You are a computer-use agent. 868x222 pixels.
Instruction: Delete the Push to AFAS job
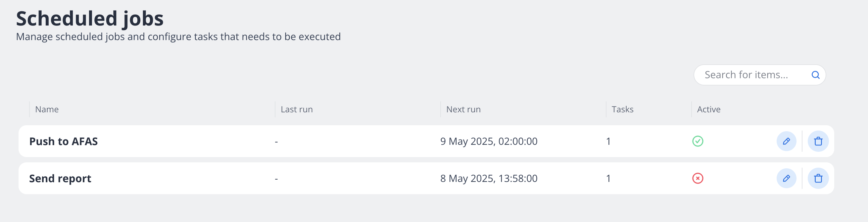click(818, 141)
